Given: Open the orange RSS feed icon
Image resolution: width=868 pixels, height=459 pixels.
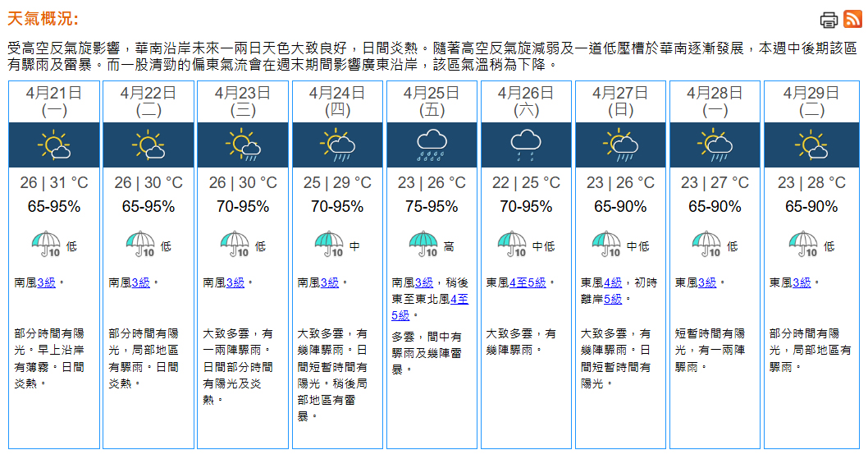Looking at the screenshot, I should (852, 19).
